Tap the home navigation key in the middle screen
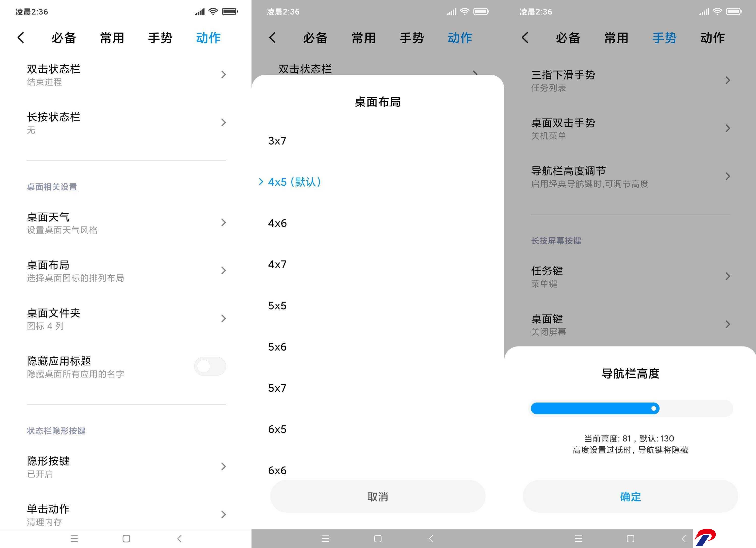Image resolution: width=756 pixels, height=548 pixels. (x=378, y=538)
